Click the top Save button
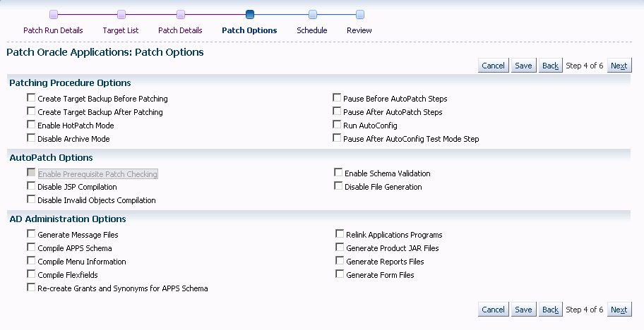 coord(524,66)
